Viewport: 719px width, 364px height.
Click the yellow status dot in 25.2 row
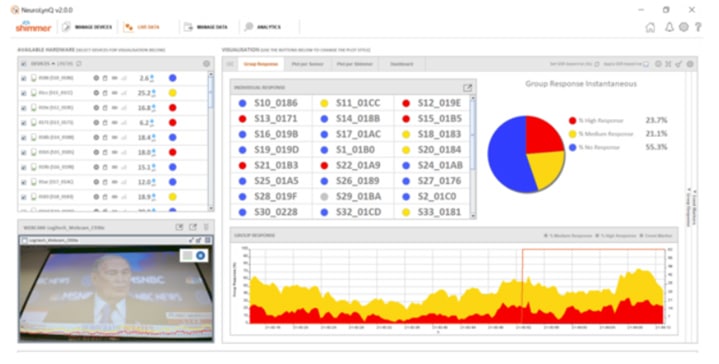[x=172, y=93]
